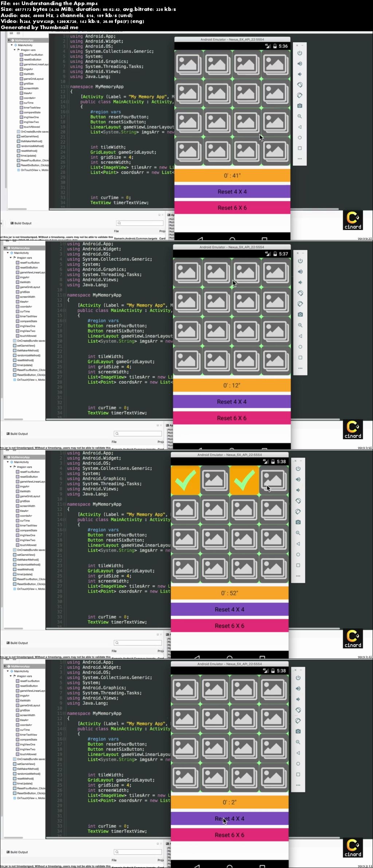Fold namespace code line 11 in 0':41" frame

pos(68,87)
